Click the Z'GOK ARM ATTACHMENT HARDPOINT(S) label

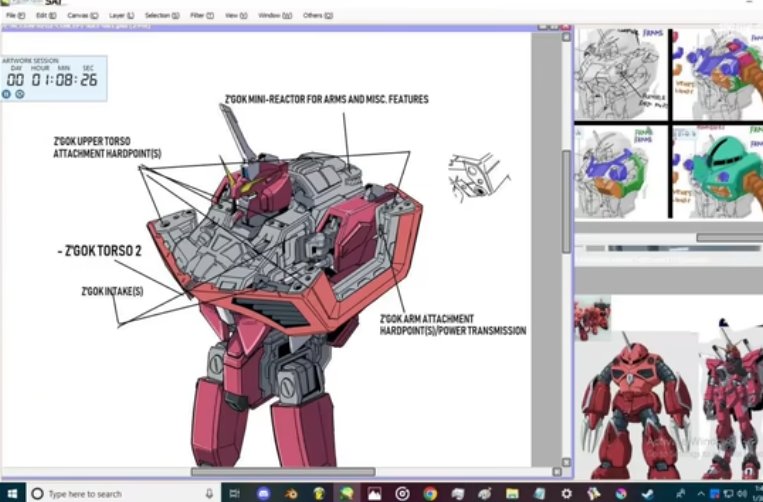(x=453, y=325)
